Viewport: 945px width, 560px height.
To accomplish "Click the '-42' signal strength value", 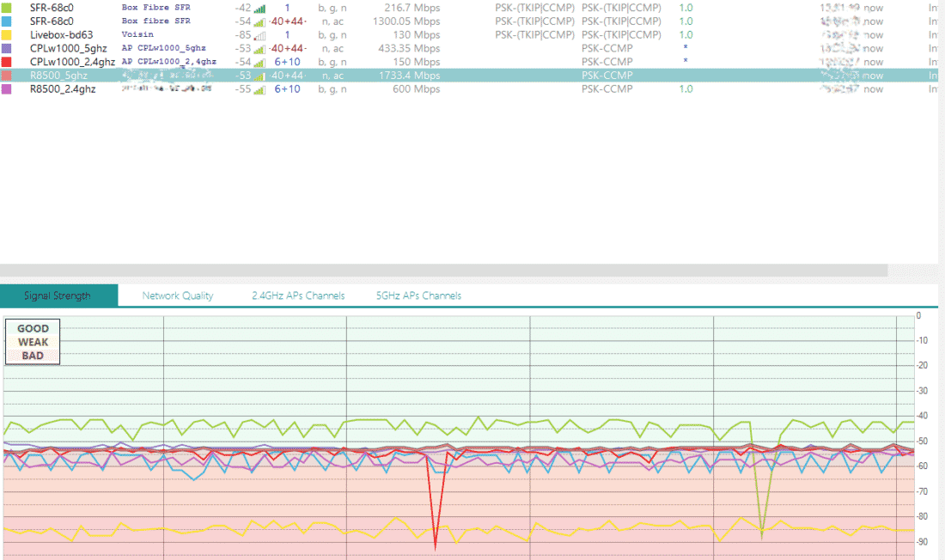I will coord(243,8).
